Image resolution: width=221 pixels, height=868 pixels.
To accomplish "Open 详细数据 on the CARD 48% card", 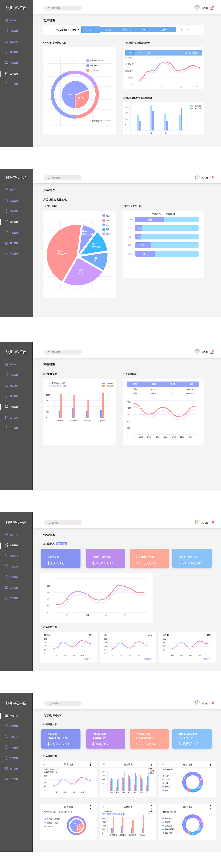I will coord(88,659).
